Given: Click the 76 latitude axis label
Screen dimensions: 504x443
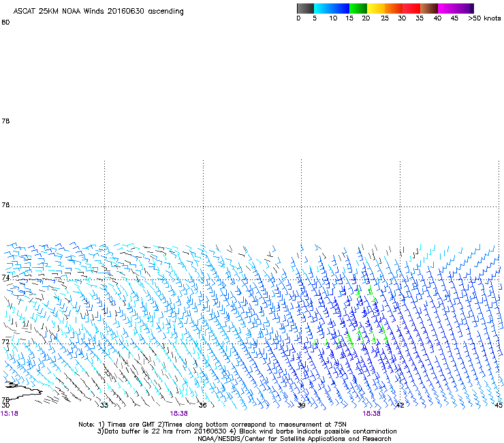Looking at the screenshot, I should pyautogui.click(x=5, y=205).
